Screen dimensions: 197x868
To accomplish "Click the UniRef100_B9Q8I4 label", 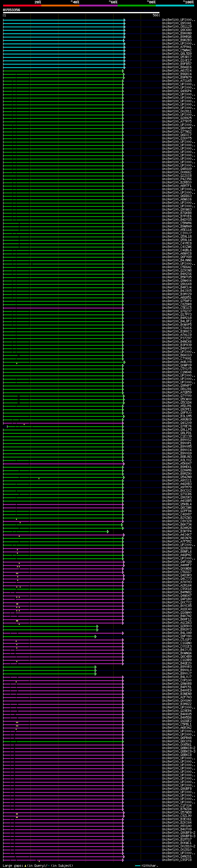I will tap(177, 74).
